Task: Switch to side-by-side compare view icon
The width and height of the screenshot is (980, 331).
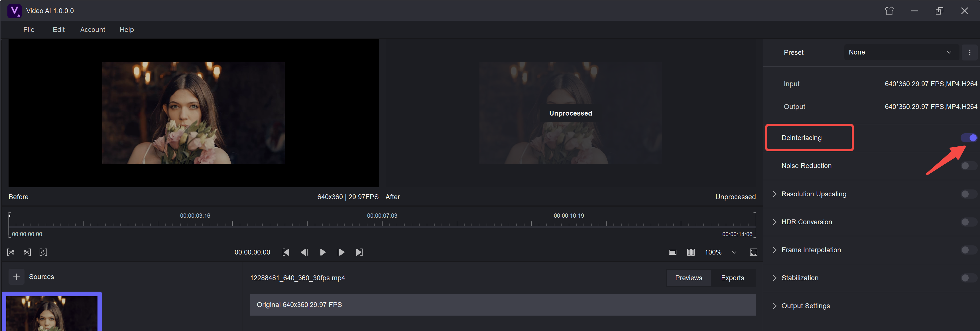Action: [691, 252]
